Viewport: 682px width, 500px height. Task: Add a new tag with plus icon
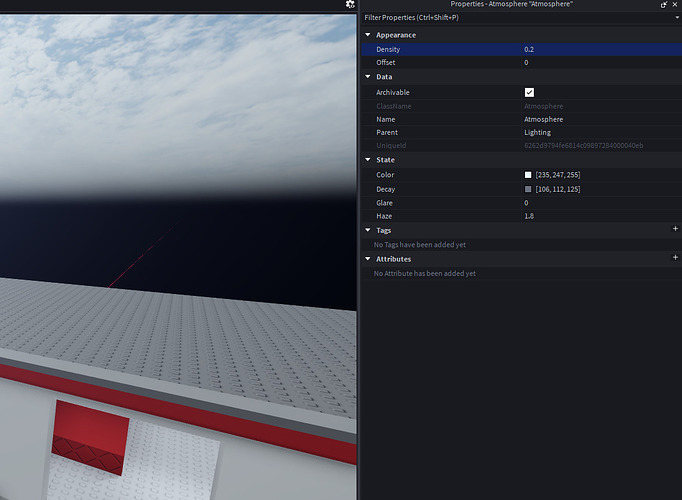[675, 229]
